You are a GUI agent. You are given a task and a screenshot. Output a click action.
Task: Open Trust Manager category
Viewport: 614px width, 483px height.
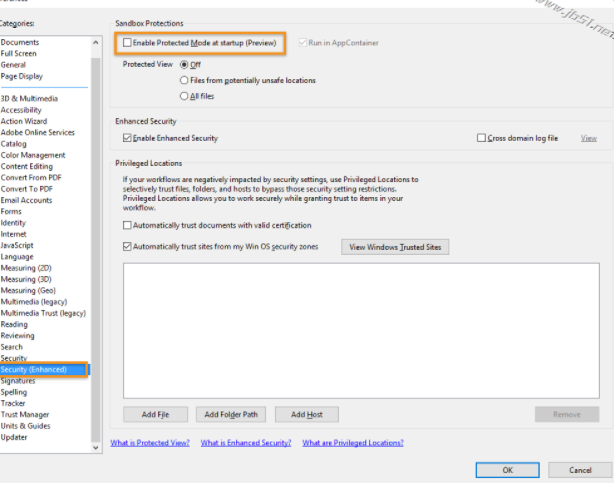[x=25, y=414]
